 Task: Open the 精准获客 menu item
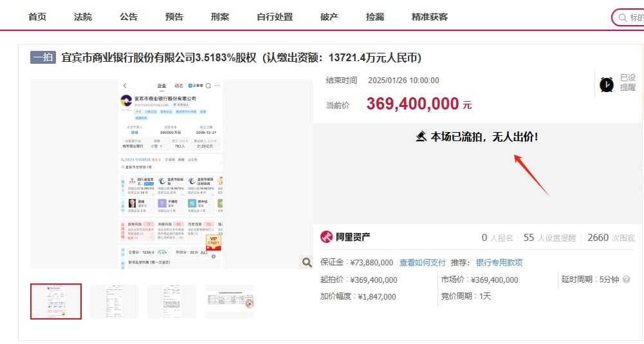pyautogui.click(x=430, y=17)
